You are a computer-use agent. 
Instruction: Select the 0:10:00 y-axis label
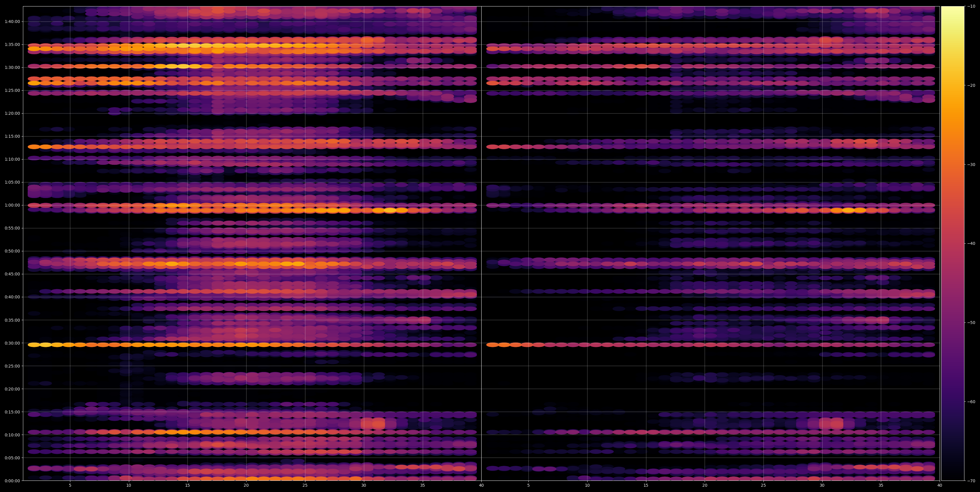pyautogui.click(x=12, y=435)
